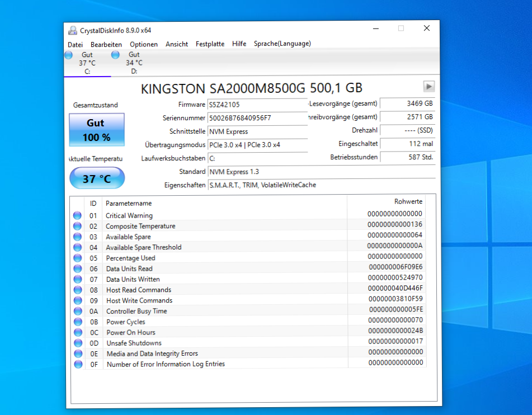Open the Festplatte menu
This screenshot has height=415, width=532.
[210, 44]
